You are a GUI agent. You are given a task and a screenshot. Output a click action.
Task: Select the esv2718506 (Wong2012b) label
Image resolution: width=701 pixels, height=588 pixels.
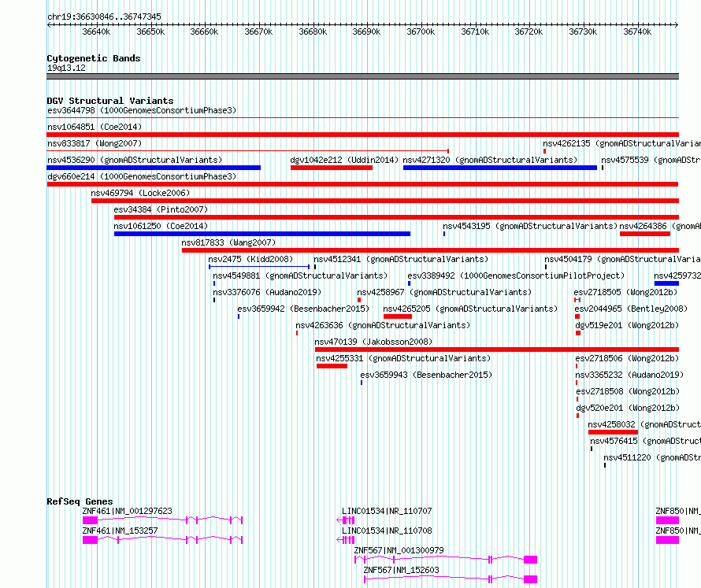pos(627,358)
